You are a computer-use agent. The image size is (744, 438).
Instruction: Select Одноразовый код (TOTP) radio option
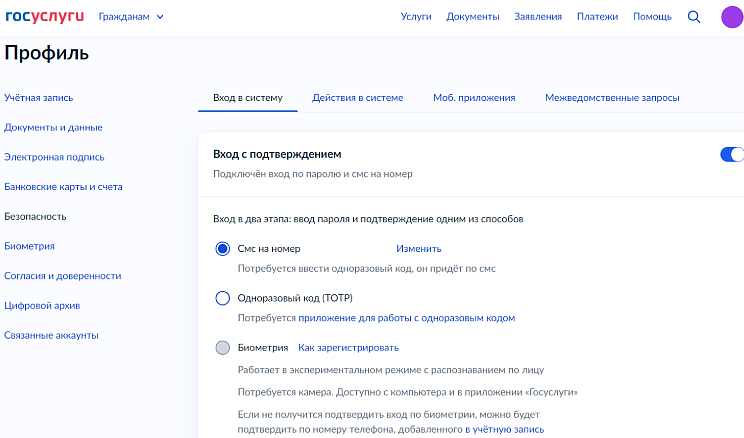(x=223, y=298)
